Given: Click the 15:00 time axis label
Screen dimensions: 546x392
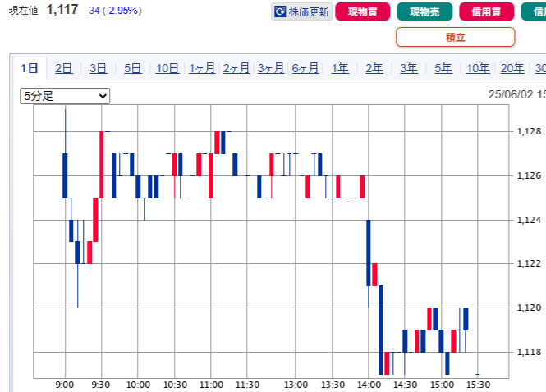Looking at the screenshot, I should (x=443, y=385).
